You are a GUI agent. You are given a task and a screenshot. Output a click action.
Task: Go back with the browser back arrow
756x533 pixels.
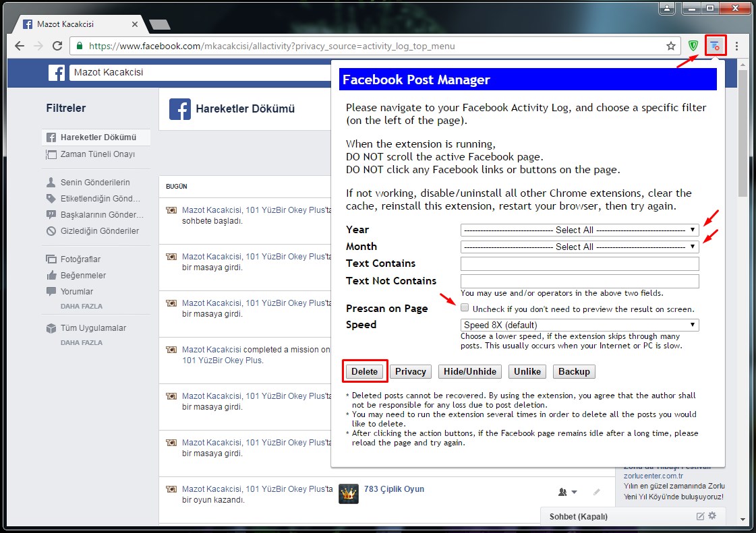(x=20, y=46)
